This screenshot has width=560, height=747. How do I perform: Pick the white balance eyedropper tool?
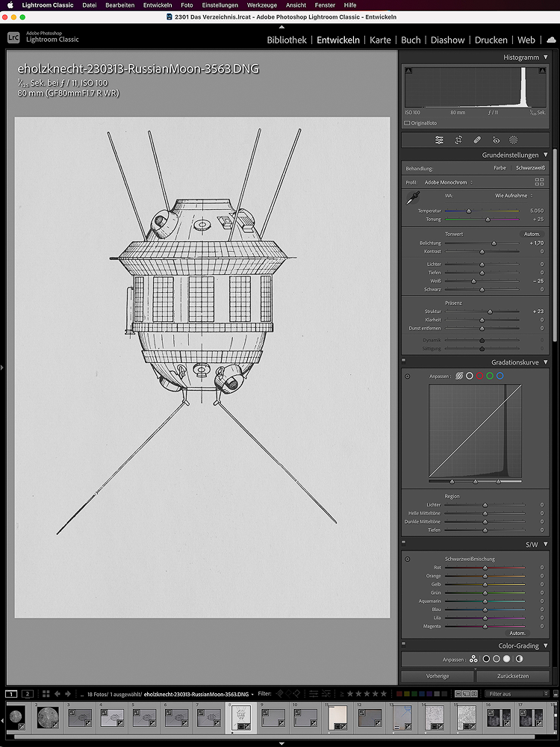tap(412, 198)
